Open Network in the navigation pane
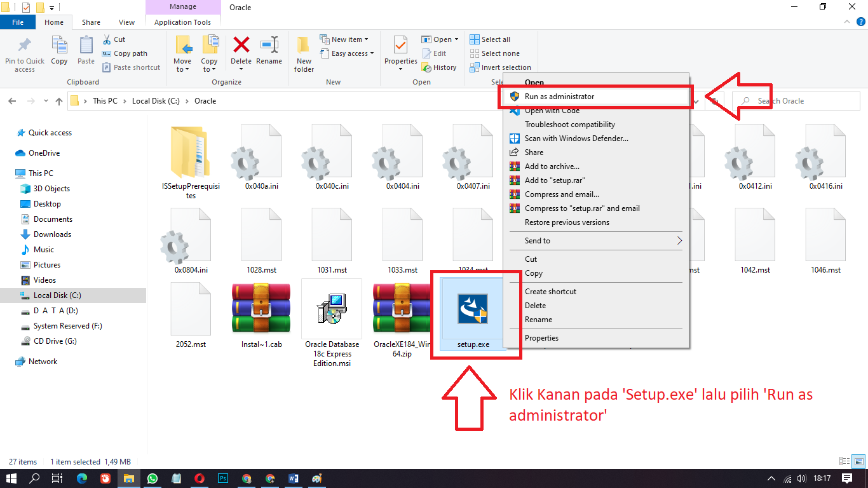The image size is (868, 488). pyautogui.click(x=43, y=362)
